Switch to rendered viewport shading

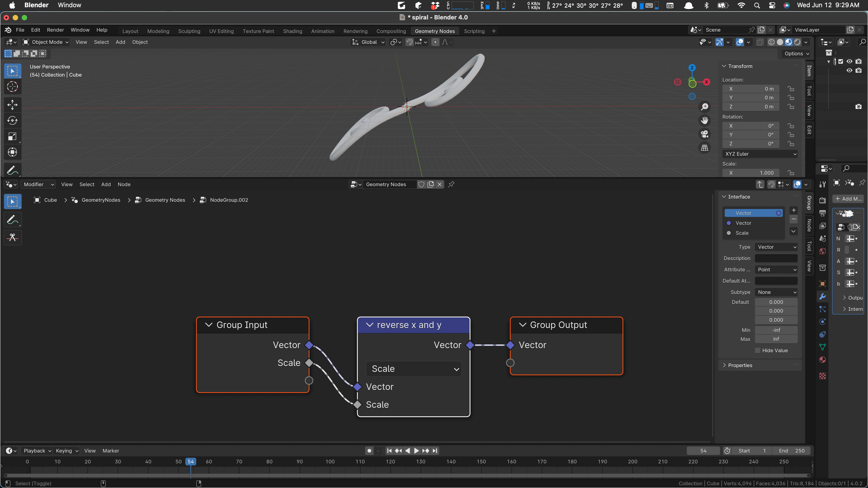pyautogui.click(x=797, y=42)
